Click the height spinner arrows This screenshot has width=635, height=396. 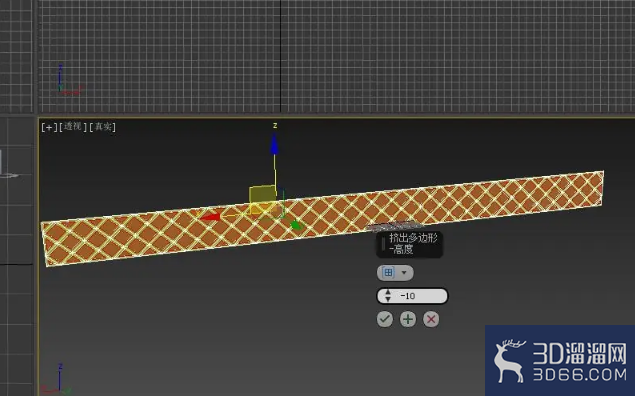388,296
